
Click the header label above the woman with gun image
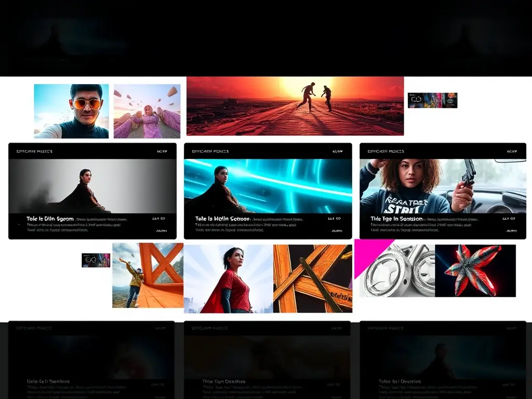(386, 151)
